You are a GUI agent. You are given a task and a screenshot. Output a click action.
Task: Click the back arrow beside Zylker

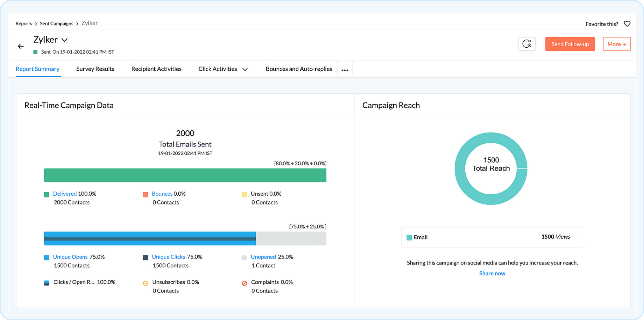(x=21, y=46)
